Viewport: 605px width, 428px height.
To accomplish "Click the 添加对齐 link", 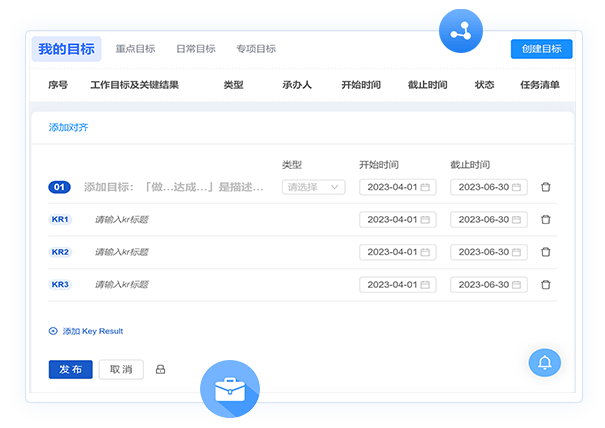I will [x=68, y=127].
